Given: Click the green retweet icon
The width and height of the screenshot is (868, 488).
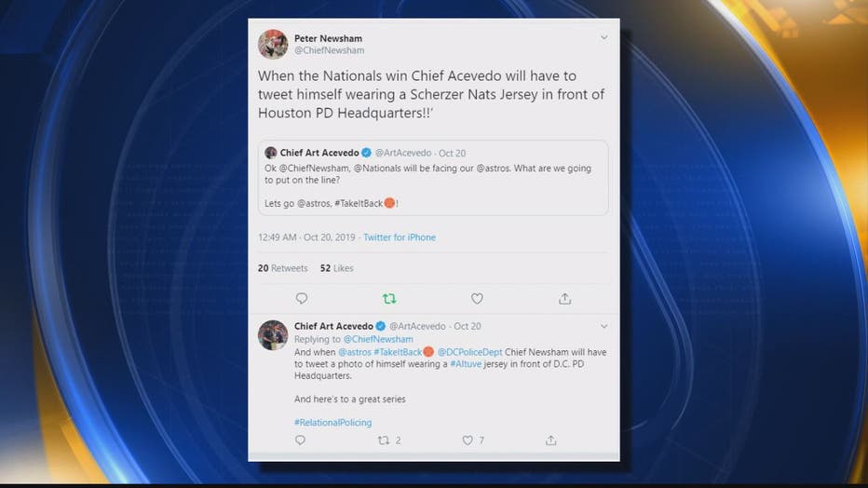Looking at the screenshot, I should coord(389,299).
